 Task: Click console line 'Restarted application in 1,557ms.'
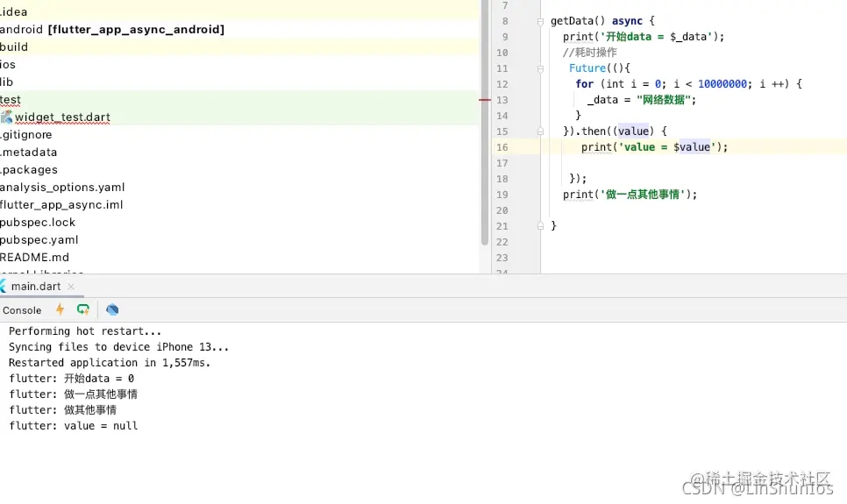[x=110, y=363]
